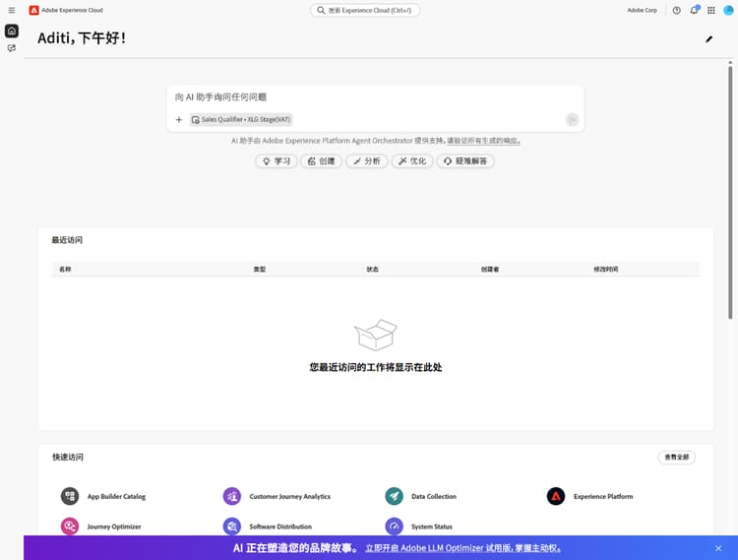The height and width of the screenshot is (560, 738).
Task: Click the send arrow button
Action: [572, 119]
